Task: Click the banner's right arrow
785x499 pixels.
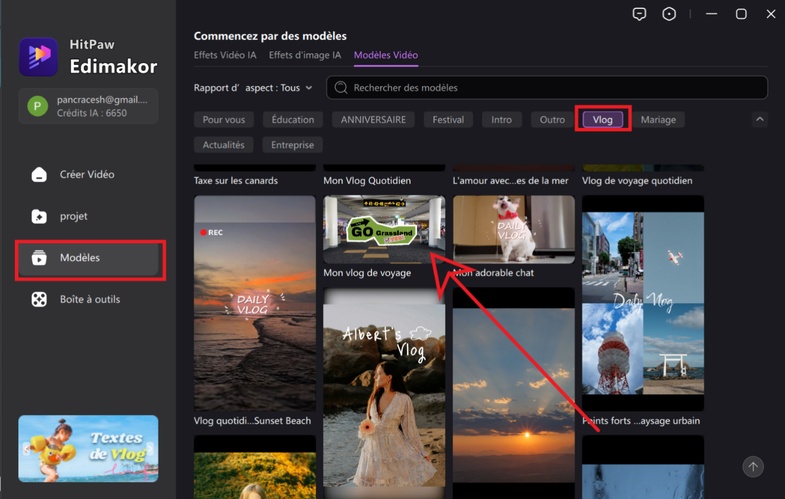Action: tap(150, 449)
